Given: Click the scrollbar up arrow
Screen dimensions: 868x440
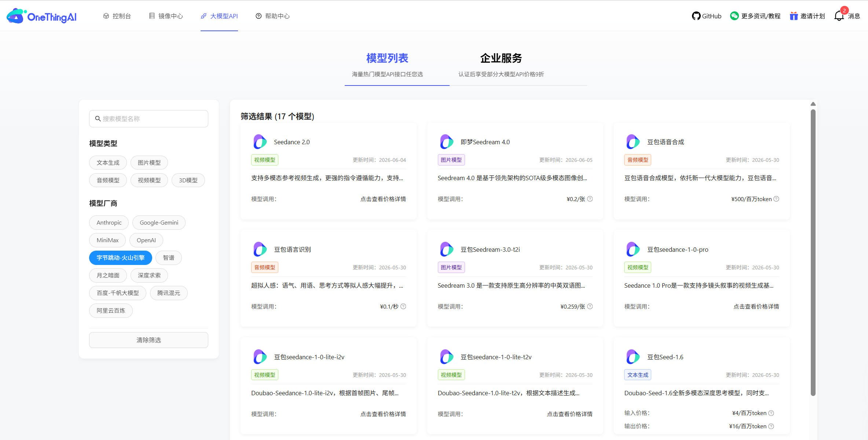Looking at the screenshot, I should pyautogui.click(x=813, y=104).
